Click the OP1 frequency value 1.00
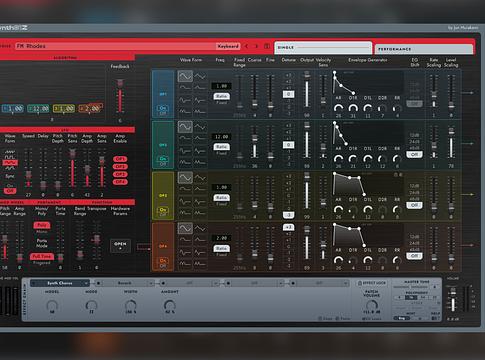 pos(221,86)
